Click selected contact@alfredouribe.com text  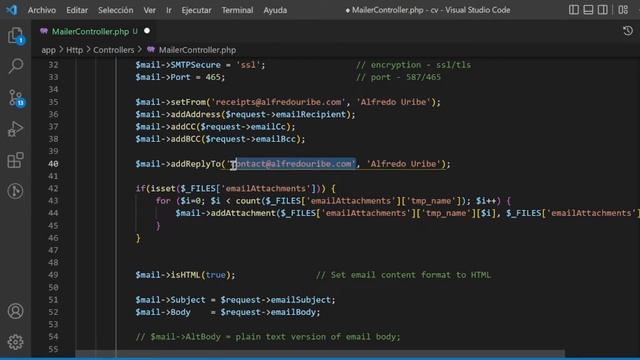[296, 164]
